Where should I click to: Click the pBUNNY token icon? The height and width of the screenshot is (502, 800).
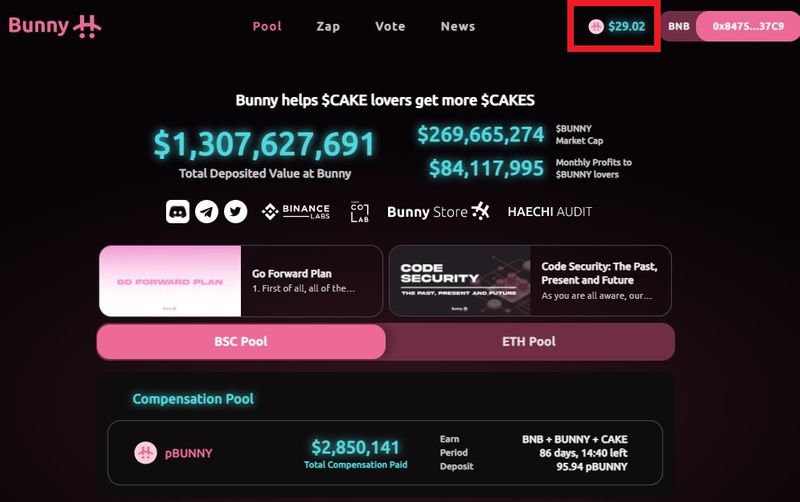pos(146,453)
